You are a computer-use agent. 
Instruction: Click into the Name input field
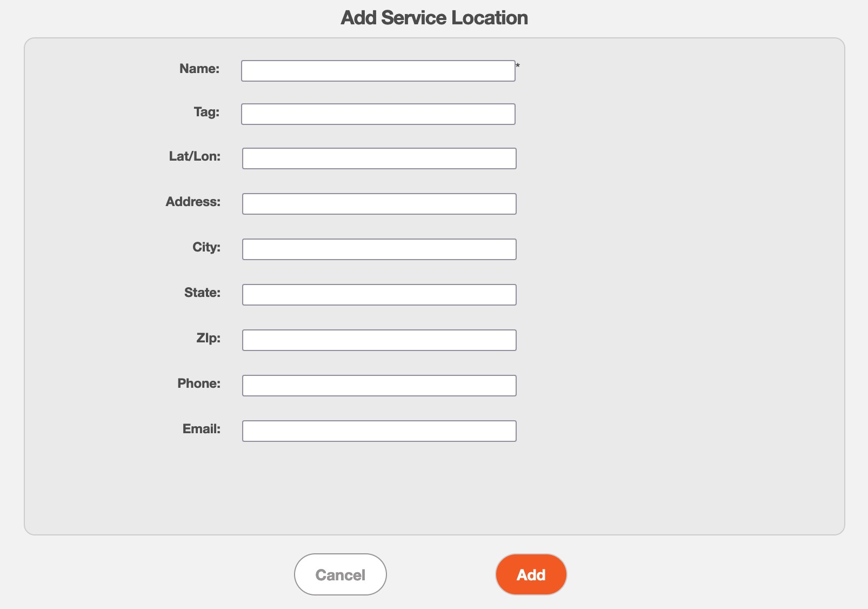(378, 71)
